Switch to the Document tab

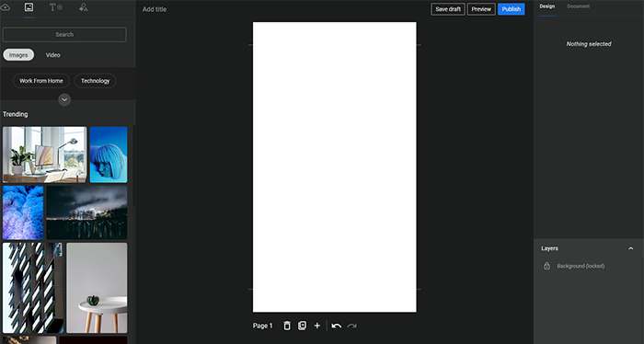pyautogui.click(x=579, y=6)
